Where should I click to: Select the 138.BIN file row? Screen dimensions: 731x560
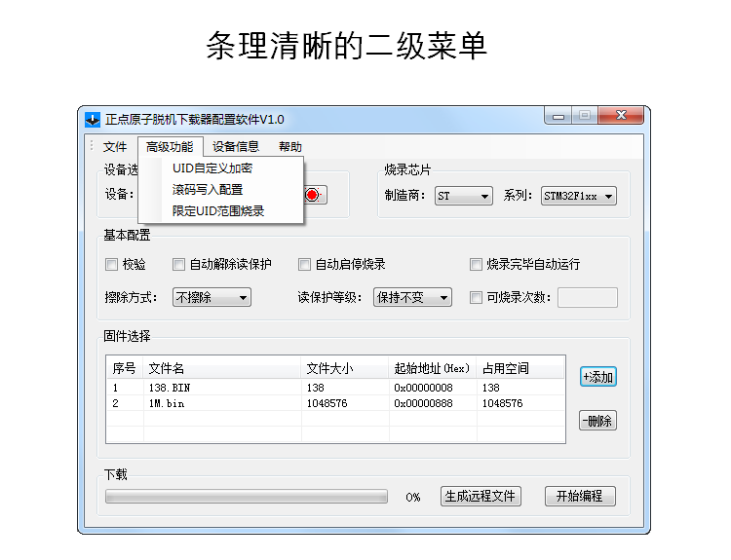335,388
